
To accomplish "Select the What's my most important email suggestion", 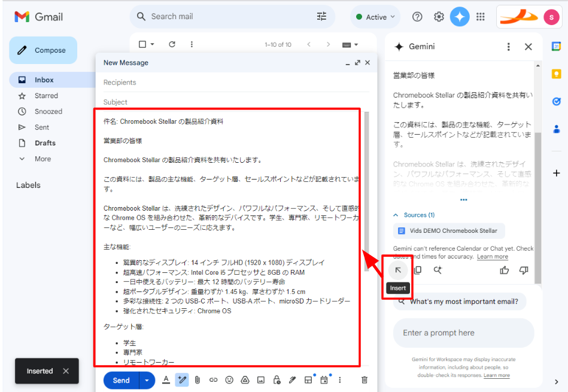I will [x=460, y=302].
